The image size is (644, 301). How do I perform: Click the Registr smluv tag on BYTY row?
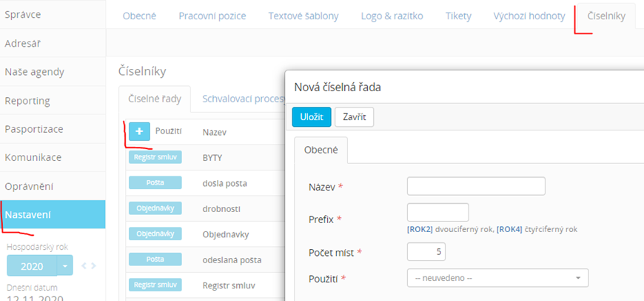(x=154, y=158)
